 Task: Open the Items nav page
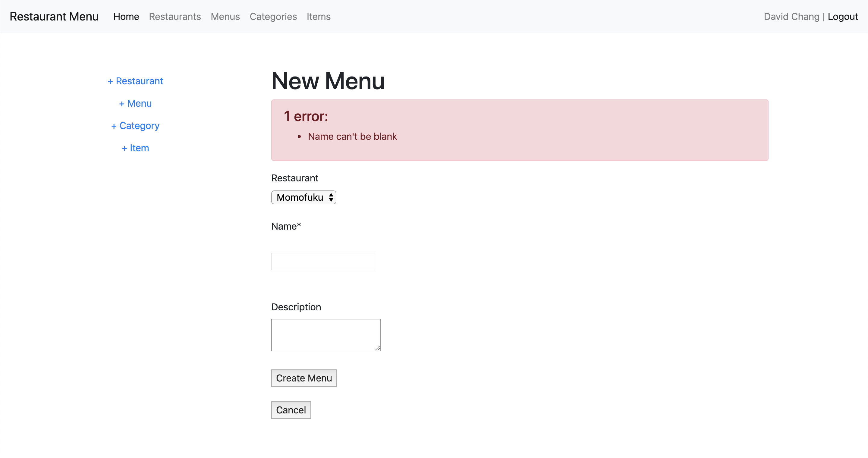point(318,17)
